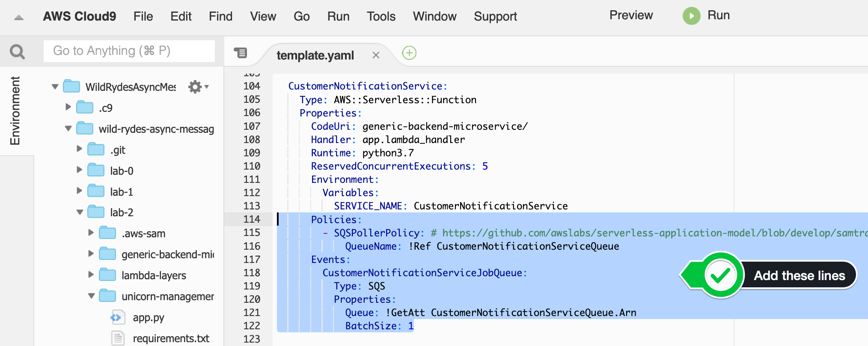The width and height of the screenshot is (868, 346).
Task: Expand the lambda-layers folder
Action: pyautogui.click(x=91, y=274)
